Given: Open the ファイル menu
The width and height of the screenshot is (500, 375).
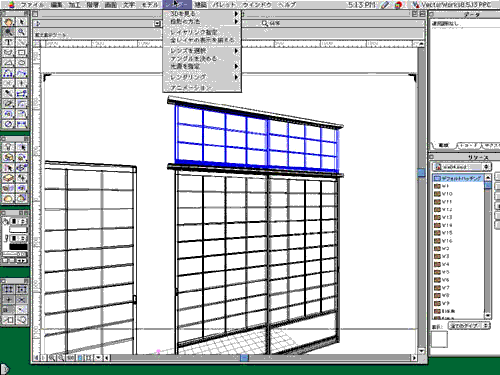Looking at the screenshot, I should pyautogui.click(x=32, y=5).
